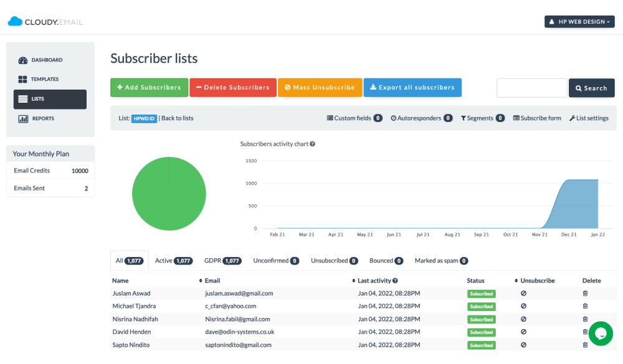
Task: Delete subscriber Nisrina Nadhifah via trash icon
Action: (x=585, y=319)
